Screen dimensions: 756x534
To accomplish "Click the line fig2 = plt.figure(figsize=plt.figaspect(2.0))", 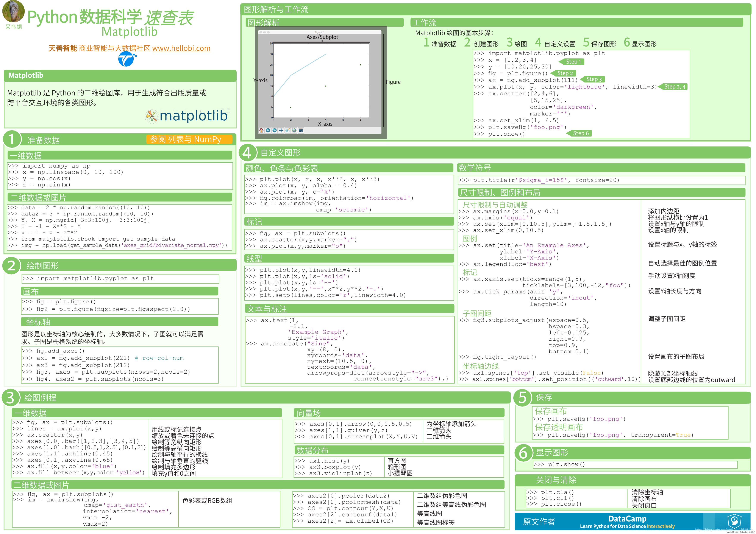I will pos(106,309).
